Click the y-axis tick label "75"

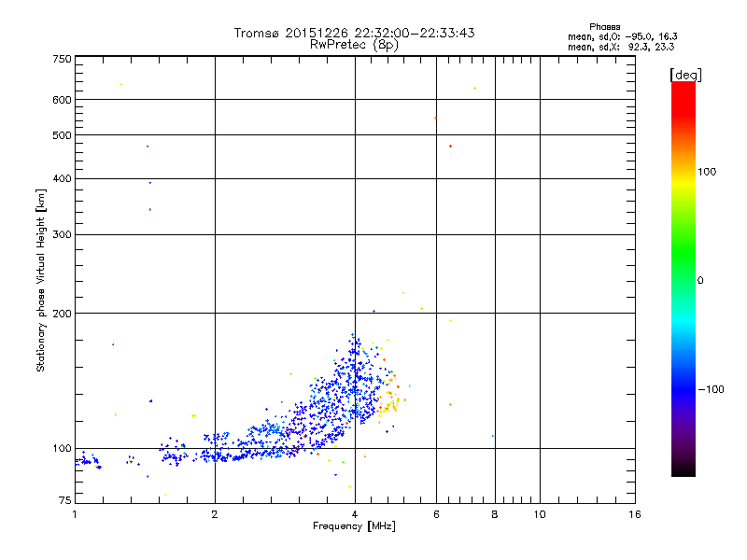pos(65,500)
